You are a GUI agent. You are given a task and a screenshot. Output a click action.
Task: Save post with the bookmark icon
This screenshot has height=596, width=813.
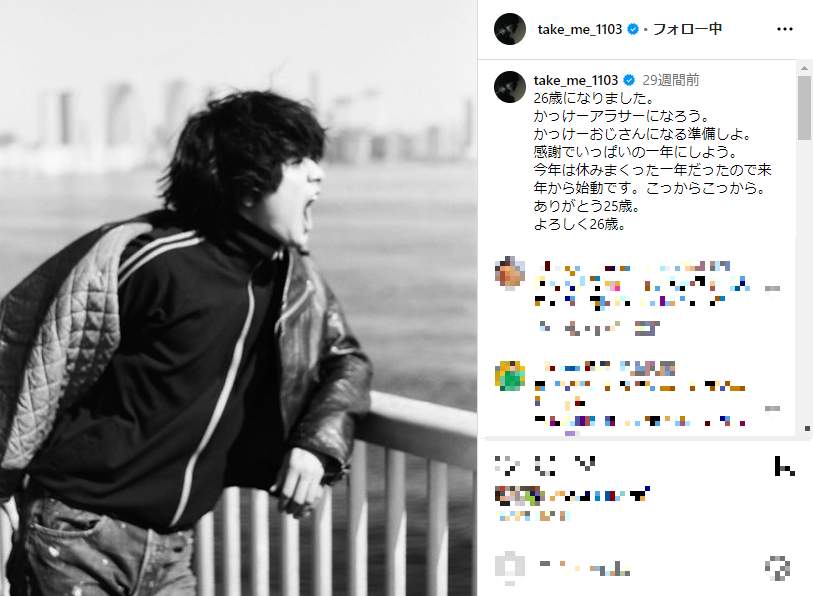(784, 465)
